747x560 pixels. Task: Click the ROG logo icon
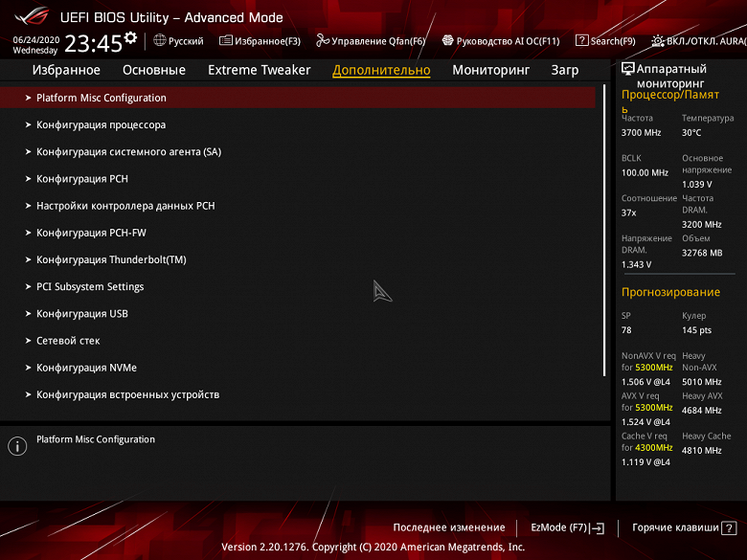tap(32, 16)
